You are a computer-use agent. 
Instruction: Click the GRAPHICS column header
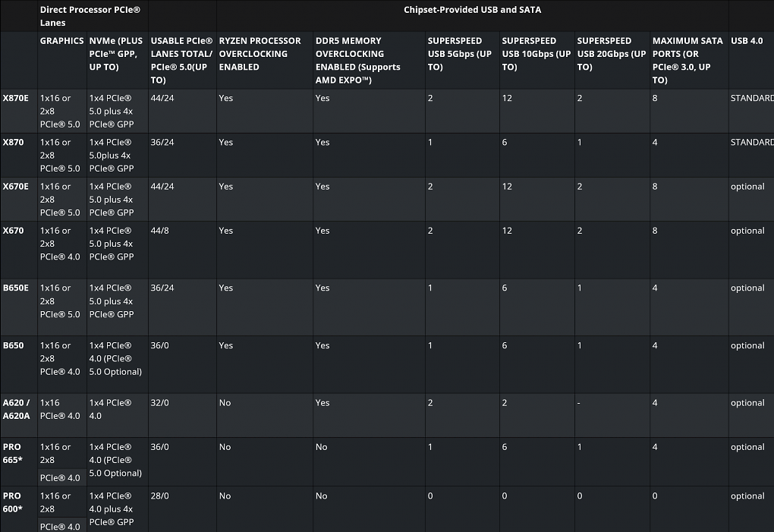61,41
